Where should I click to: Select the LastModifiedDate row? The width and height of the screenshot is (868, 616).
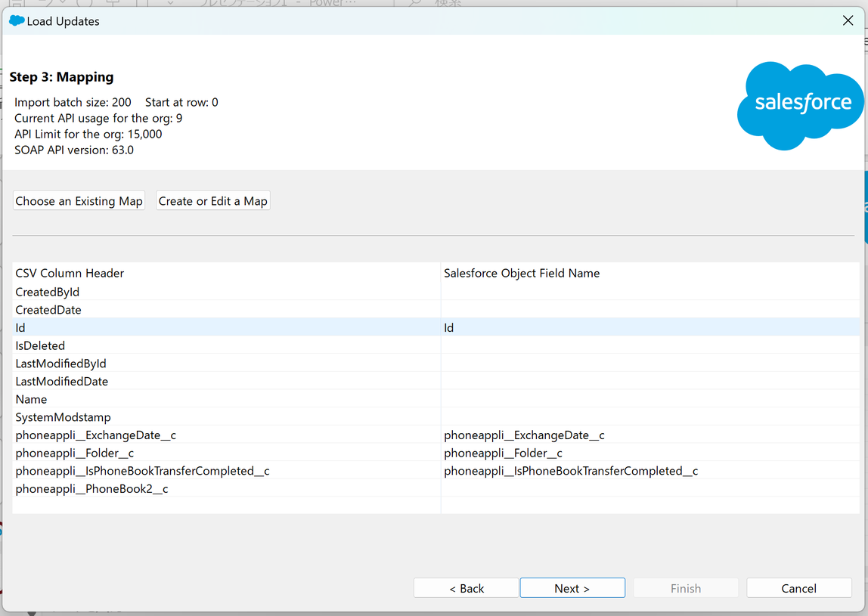(436, 382)
